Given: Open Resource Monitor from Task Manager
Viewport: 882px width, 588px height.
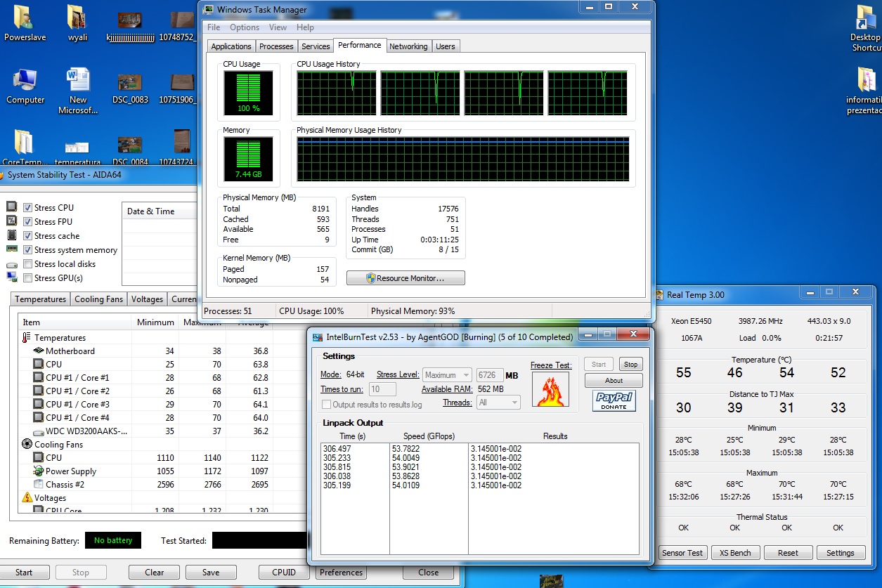Looking at the screenshot, I should pyautogui.click(x=406, y=278).
